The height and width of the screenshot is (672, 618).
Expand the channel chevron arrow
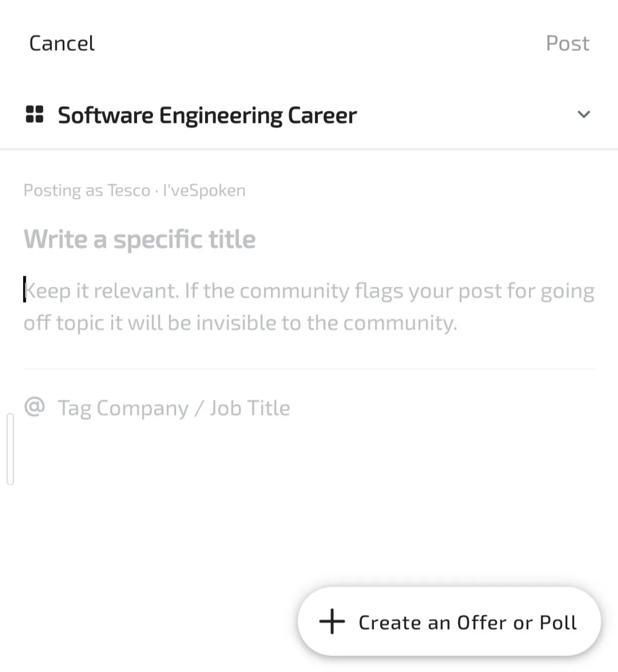tap(583, 114)
